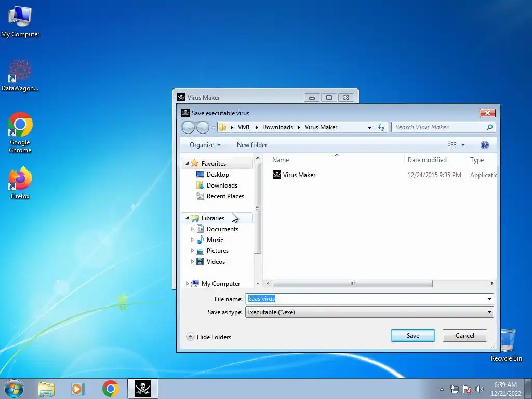Click the search magnifier icon

point(489,127)
